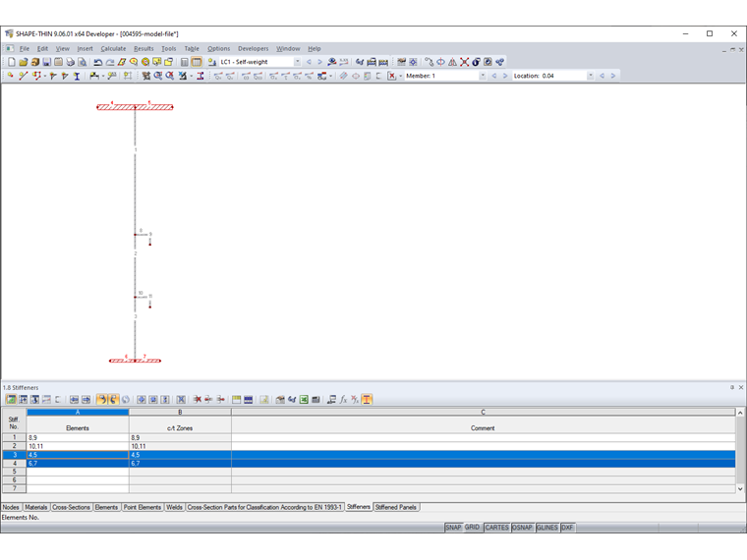Click the I-beam cross-section icon in second toolbar
This screenshot has height=560, width=747.
pyautogui.click(x=77, y=76)
